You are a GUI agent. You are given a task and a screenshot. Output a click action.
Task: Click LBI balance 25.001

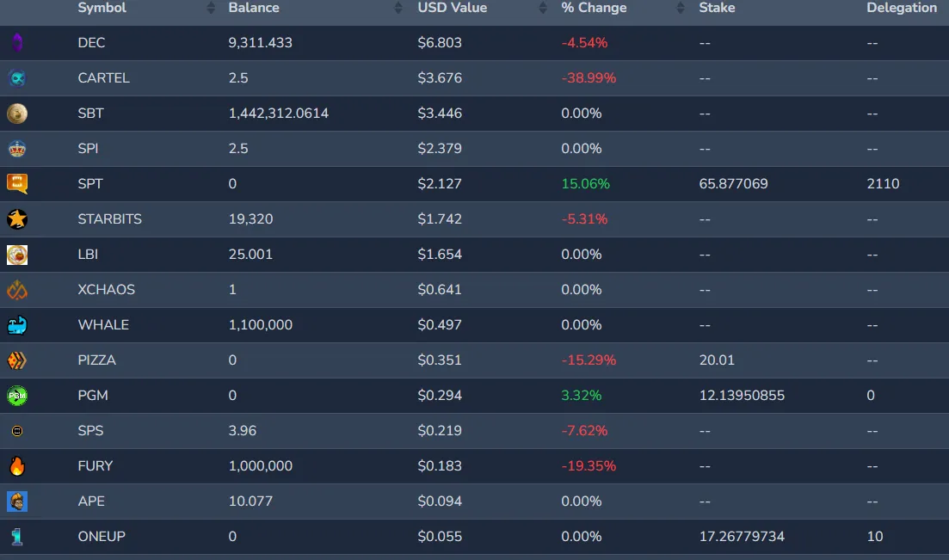(x=250, y=255)
